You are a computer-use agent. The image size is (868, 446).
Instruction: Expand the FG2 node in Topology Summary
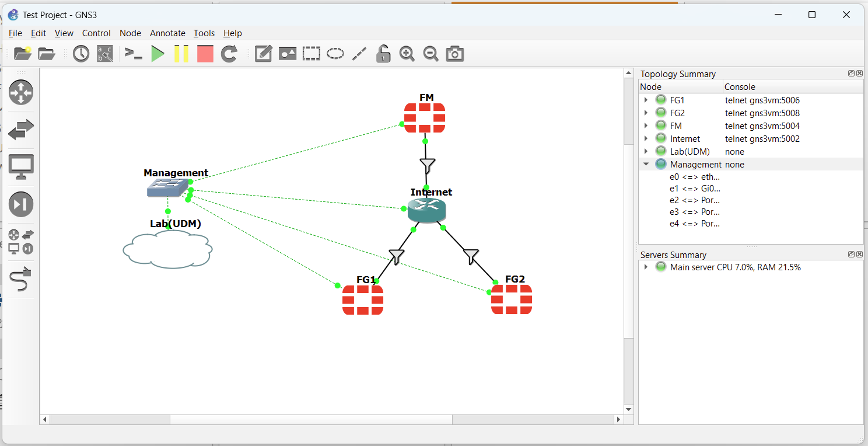point(646,113)
